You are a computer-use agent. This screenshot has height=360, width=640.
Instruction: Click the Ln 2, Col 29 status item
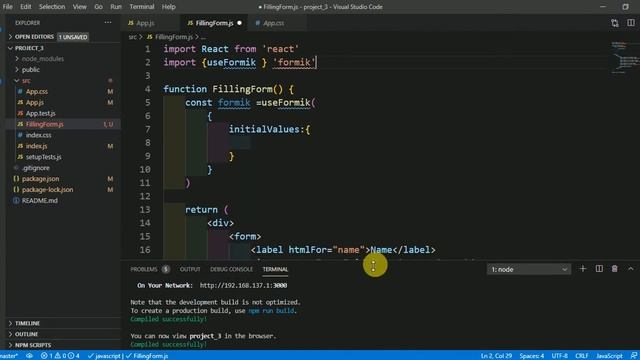point(496,356)
